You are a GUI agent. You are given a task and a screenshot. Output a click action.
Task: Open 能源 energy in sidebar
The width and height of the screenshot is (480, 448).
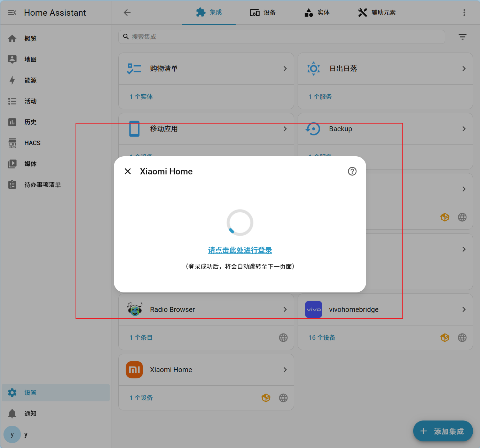click(x=56, y=80)
